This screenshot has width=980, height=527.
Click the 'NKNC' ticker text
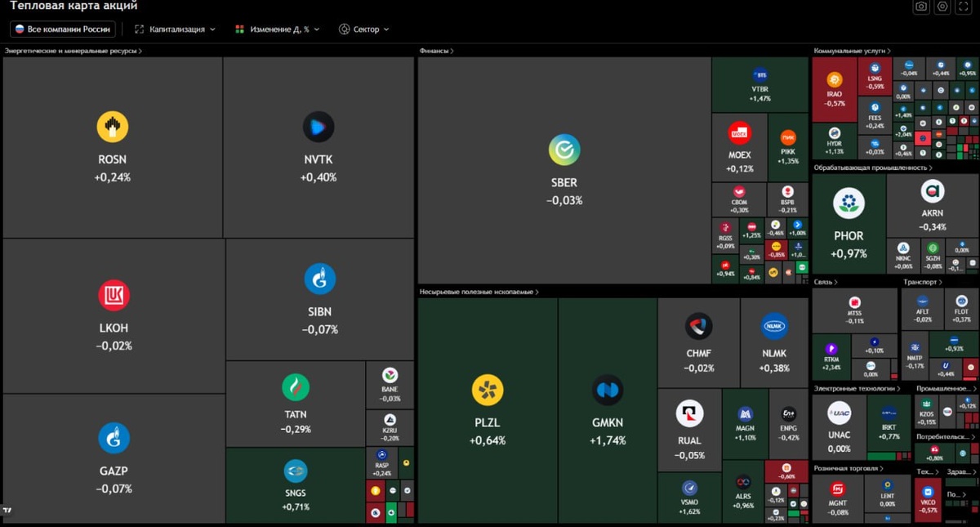click(903, 259)
